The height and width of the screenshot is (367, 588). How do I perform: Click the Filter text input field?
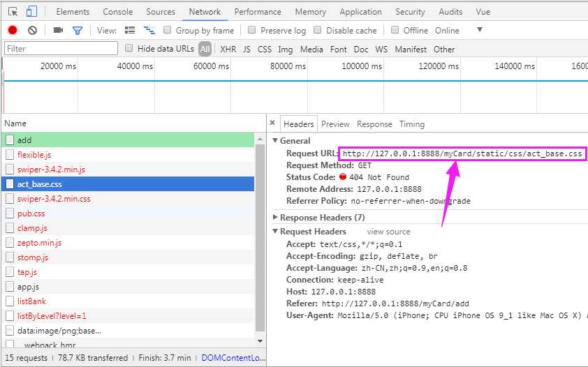pyautogui.click(x=61, y=48)
